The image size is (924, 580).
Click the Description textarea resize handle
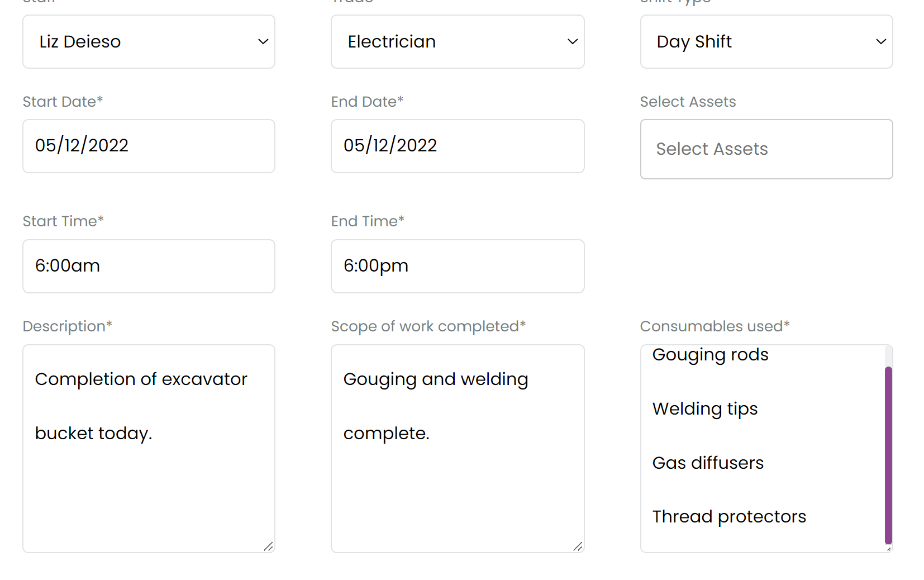click(x=269, y=546)
